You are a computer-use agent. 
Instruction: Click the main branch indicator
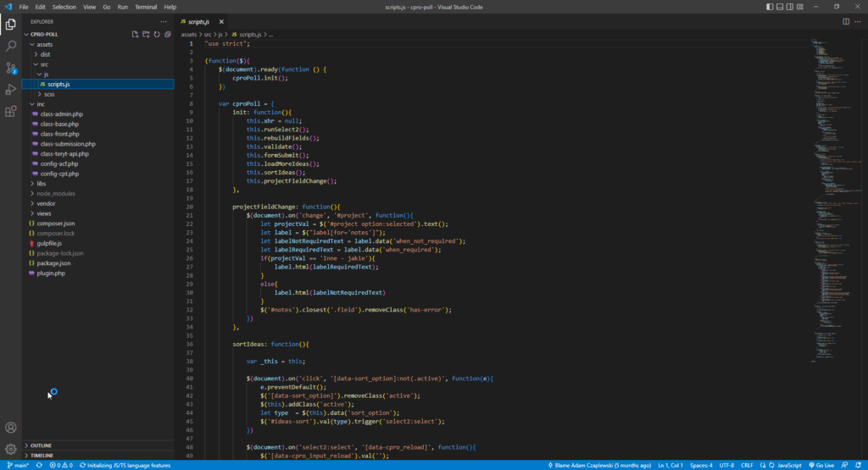19,465
